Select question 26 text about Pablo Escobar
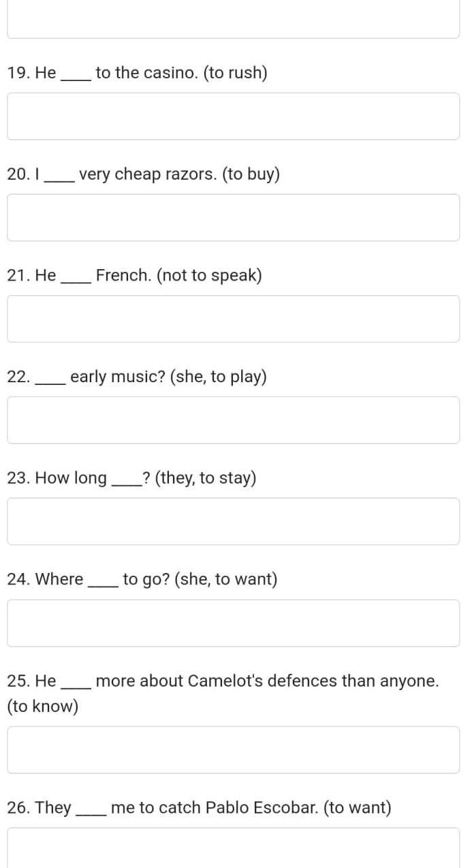Viewport: 472px width, 868px height. 200,807
